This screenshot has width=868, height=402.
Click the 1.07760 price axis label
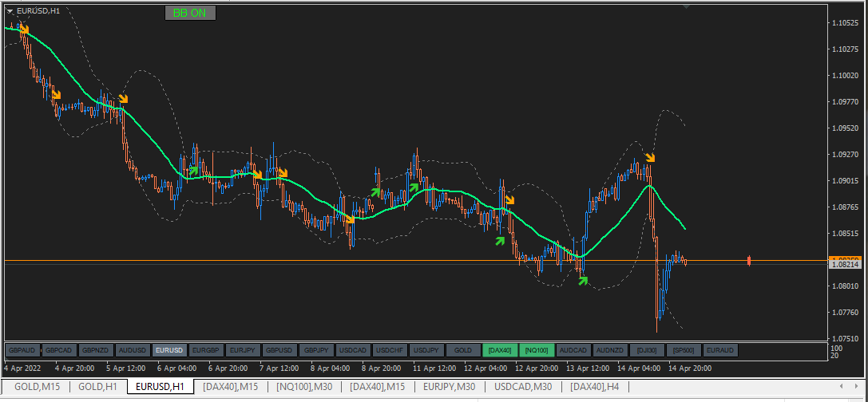[x=845, y=313]
